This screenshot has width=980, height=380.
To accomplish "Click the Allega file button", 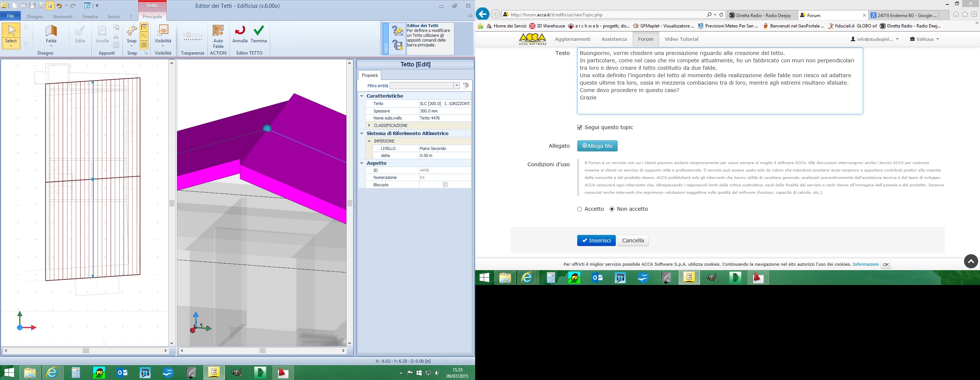I will point(597,146).
